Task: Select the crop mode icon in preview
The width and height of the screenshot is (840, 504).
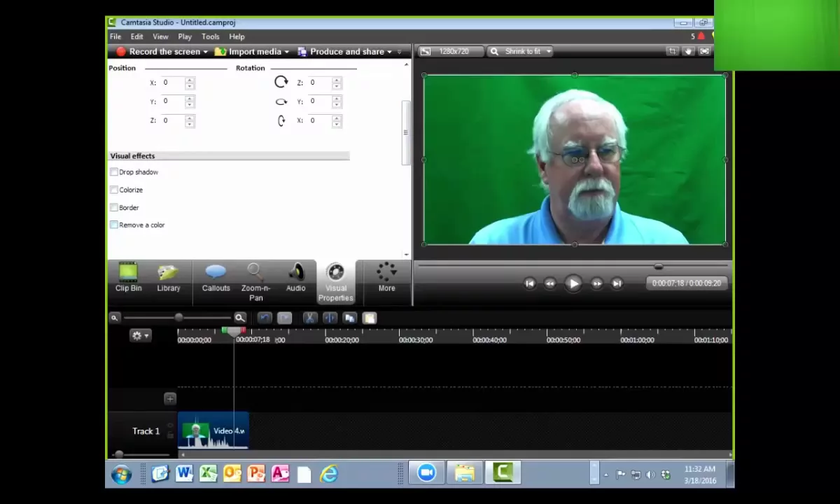Action: pos(672,51)
